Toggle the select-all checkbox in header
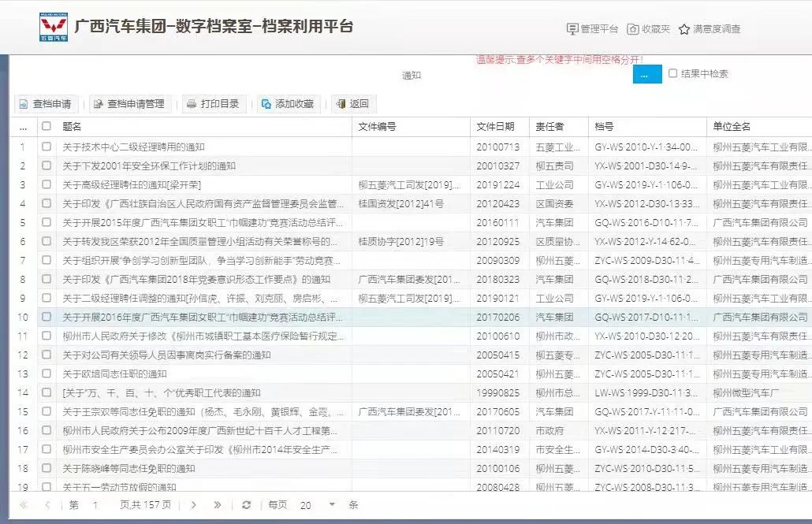 coord(47,126)
